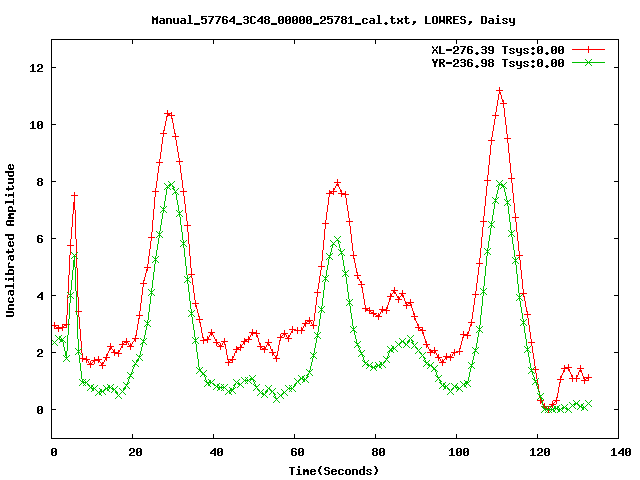Click the Uncalibrated Amplitude axis label
This screenshot has width=640, height=480.
pyautogui.click(x=10, y=240)
